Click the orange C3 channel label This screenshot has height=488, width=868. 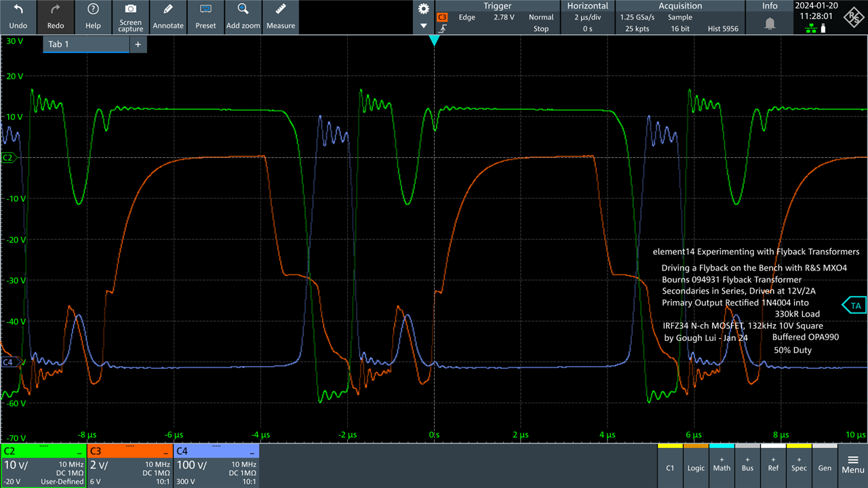point(96,451)
